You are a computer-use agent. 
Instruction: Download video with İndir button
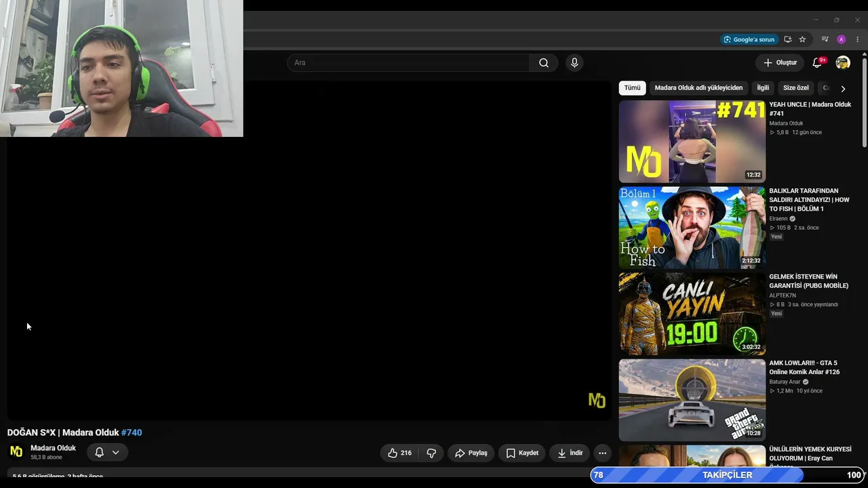coord(570,453)
